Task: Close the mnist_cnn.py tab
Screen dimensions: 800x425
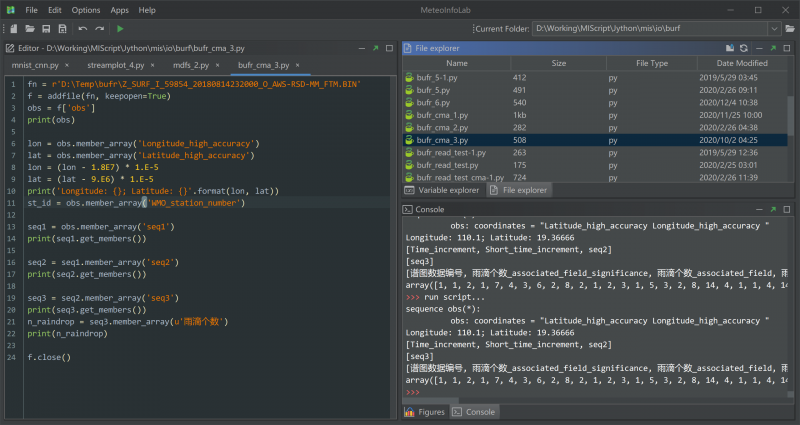Action: pyautogui.click(x=68, y=65)
